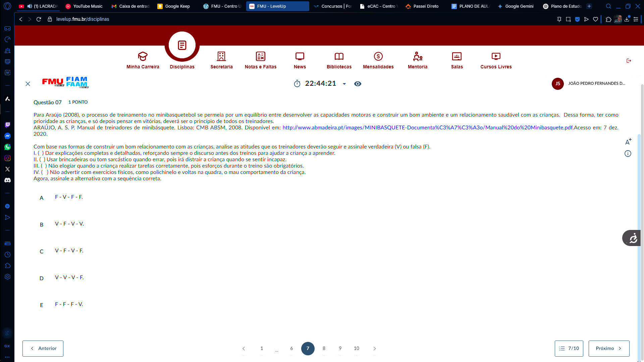The height and width of the screenshot is (362, 644).
Task: Open the accessibility wheelchair button
Action: [633, 238]
